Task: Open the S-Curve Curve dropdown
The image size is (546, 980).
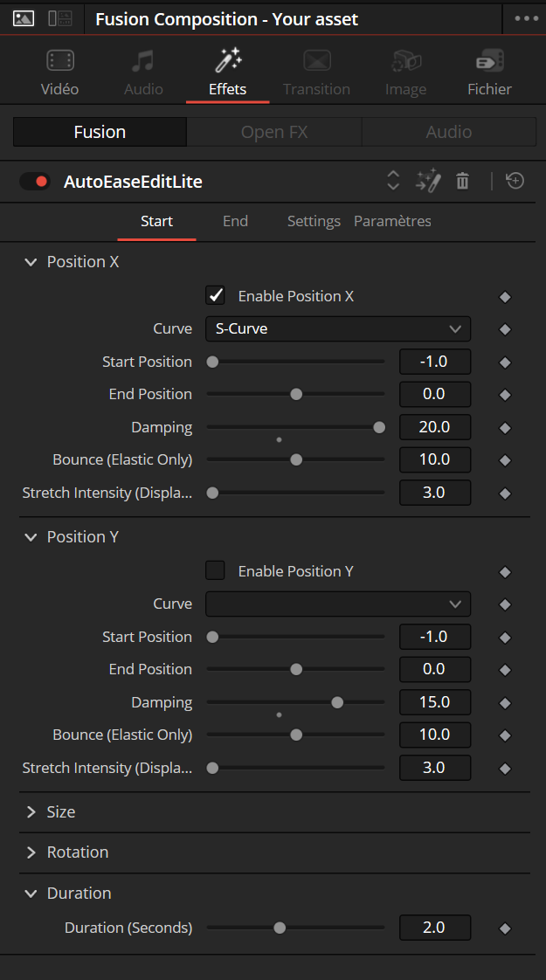Action: click(338, 328)
